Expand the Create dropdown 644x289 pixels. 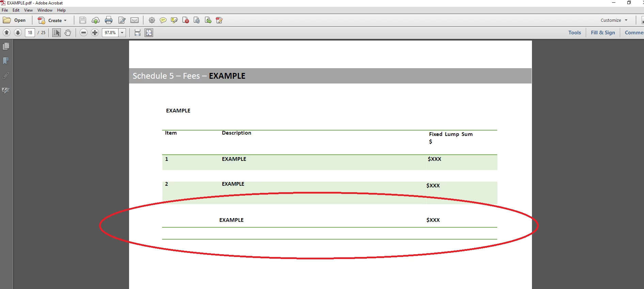point(52,20)
